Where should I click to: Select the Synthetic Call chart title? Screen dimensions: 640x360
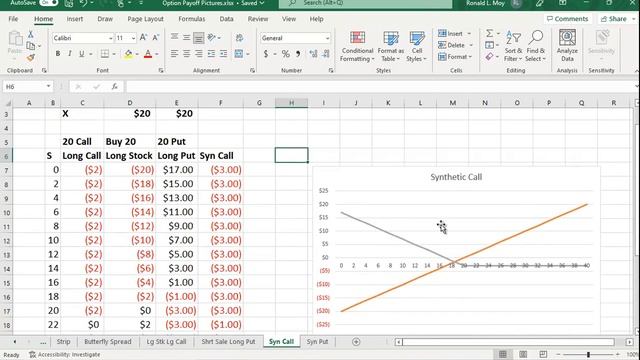[x=456, y=177]
